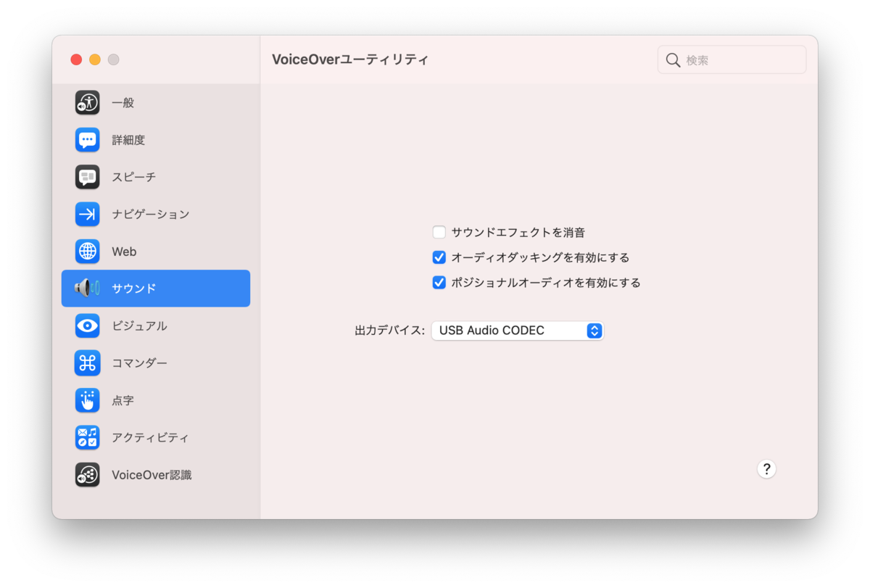This screenshot has width=870, height=588.
Task: Select the コマンダー (Commanders) icon
Action: coord(87,363)
